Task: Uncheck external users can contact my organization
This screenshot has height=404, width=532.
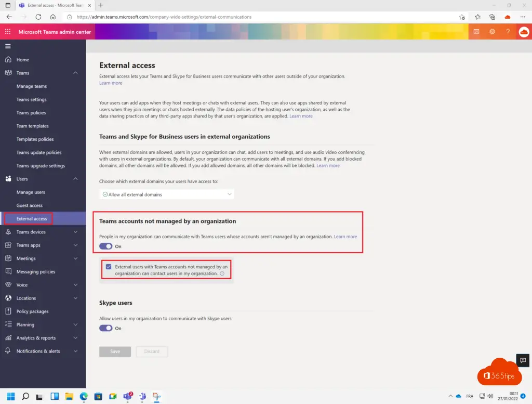Action: click(x=109, y=267)
